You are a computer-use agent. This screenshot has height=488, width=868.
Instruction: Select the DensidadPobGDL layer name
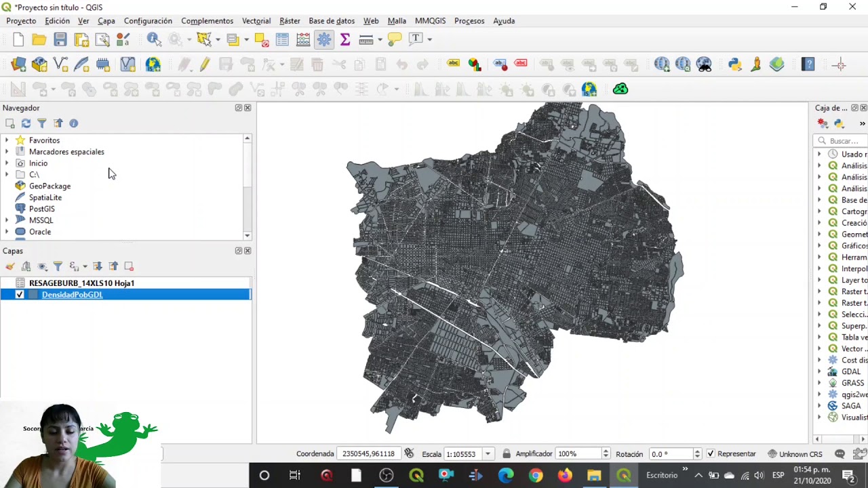pos(72,294)
